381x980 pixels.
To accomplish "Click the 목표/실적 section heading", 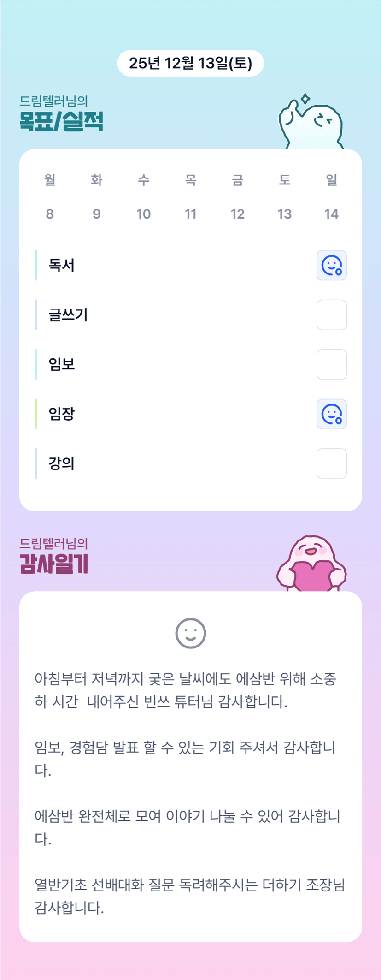I will point(61,121).
